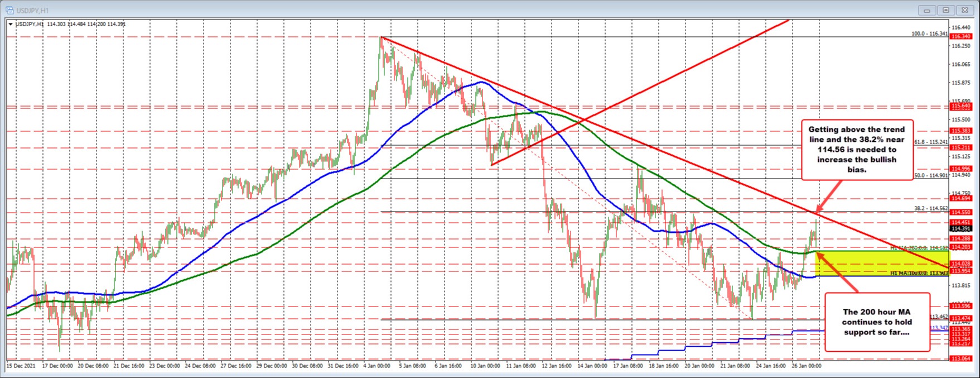Click the Fibonacci label 100.0 - 116.341
This screenshot has width=980, height=378.
(929, 34)
